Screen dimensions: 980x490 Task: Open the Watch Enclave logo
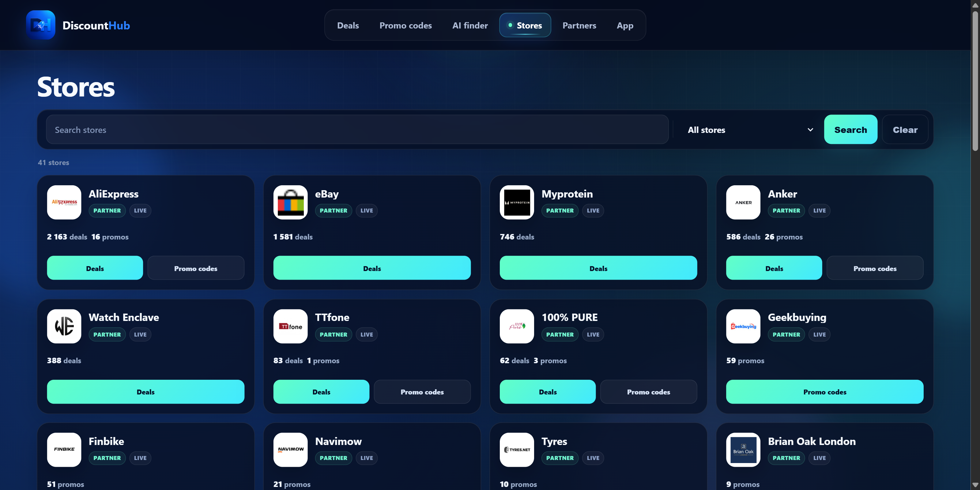coord(64,326)
